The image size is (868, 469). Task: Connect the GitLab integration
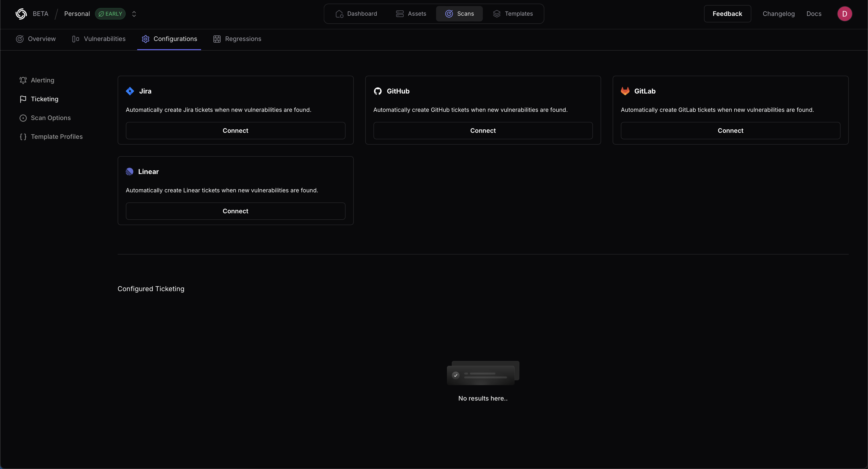tap(730, 130)
